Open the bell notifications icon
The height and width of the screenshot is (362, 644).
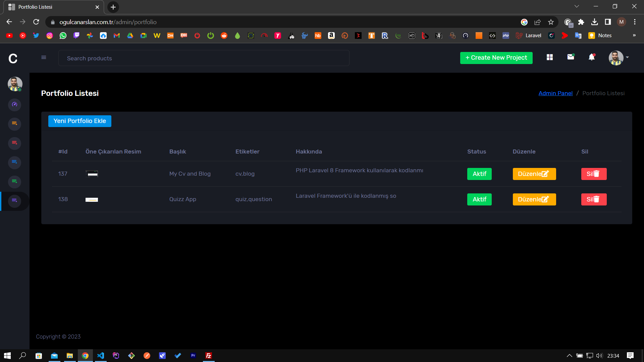point(592,57)
